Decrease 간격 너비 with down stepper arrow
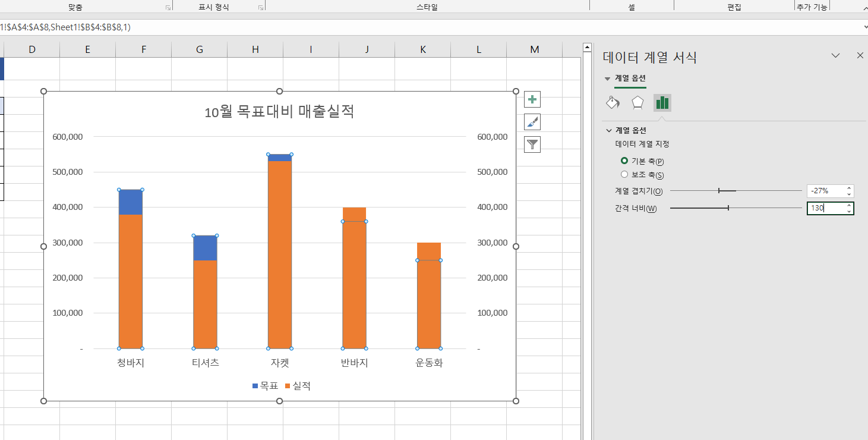This screenshot has width=868, height=440. click(x=849, y=212)
